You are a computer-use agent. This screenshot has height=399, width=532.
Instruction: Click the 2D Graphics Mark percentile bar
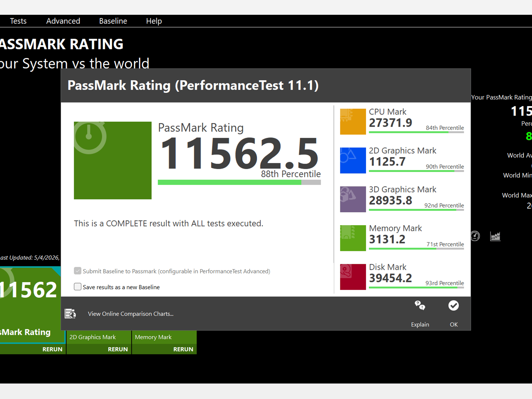[416, 171]
